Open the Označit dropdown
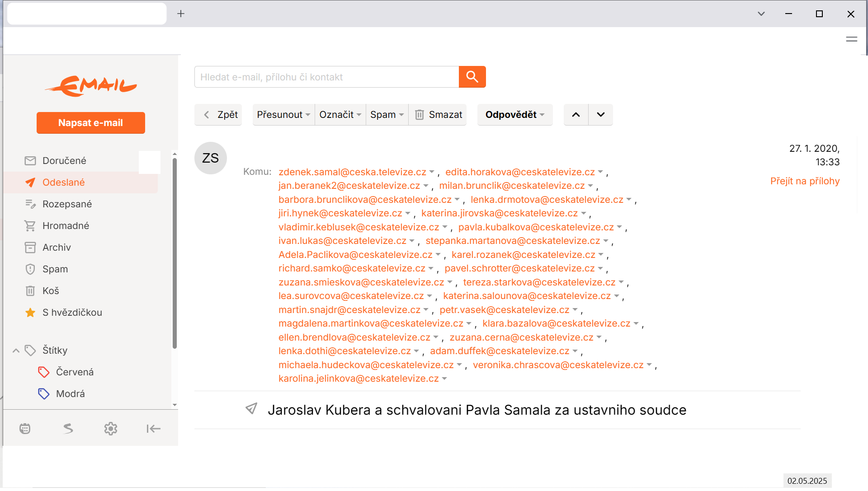 (340, 115)
